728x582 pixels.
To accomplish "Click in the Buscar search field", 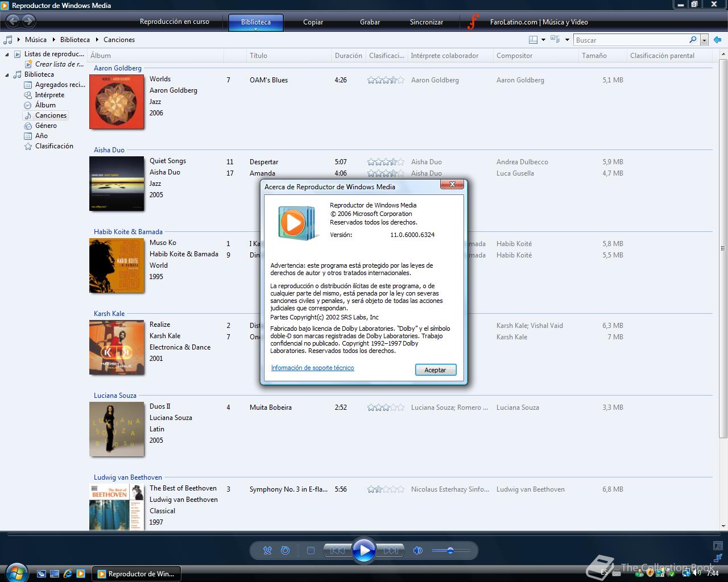I will pos(630,40).
